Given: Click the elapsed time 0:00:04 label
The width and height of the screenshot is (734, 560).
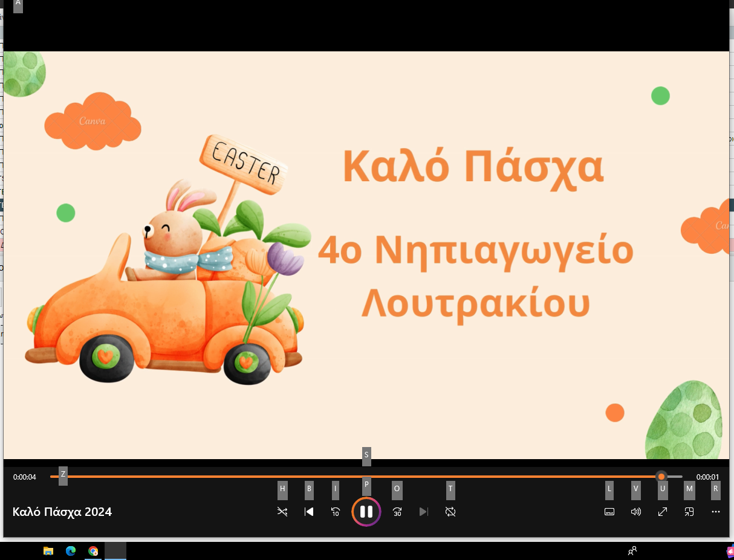Looking at the screenshot, I should tap(25, 477).
